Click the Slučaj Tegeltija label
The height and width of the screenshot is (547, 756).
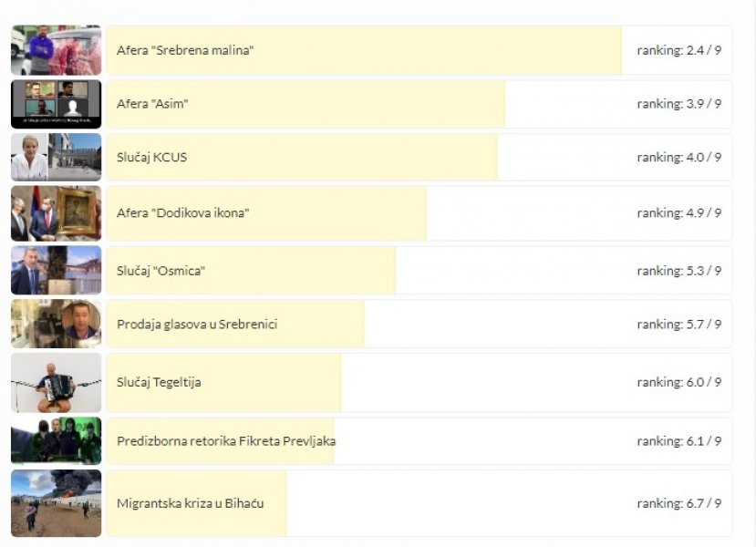click(x=159, y=382)
